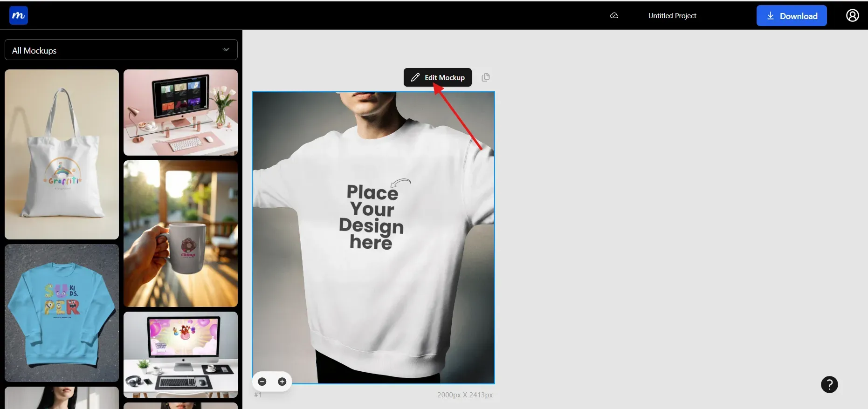Viewport: 868px width, 409px height.
Task: Click the blue app logo icon
Action: click(19, 15)
